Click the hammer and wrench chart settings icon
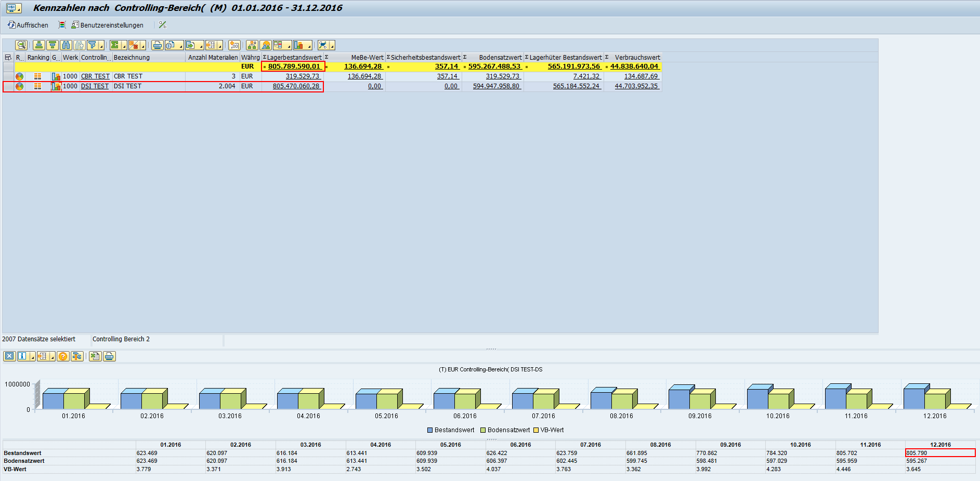980x481 pixels. [x=77, y=356]
